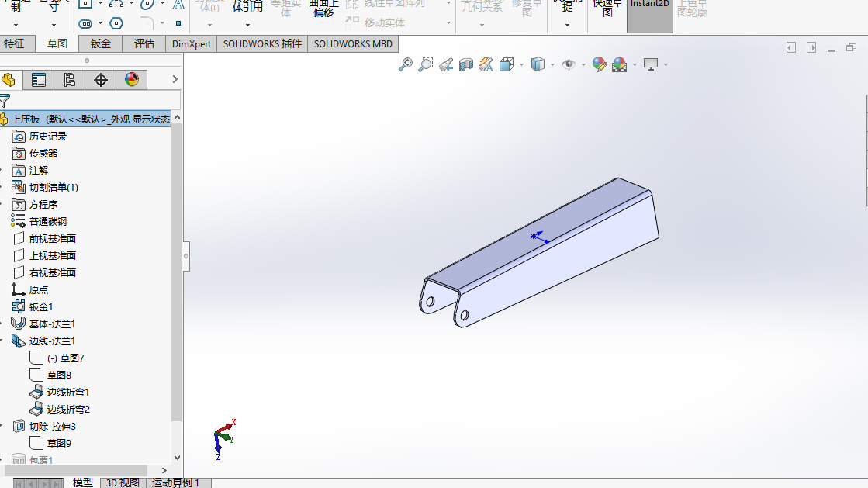Activate the Section View icon
868x488 pixels.
click(x=466, y=65)
